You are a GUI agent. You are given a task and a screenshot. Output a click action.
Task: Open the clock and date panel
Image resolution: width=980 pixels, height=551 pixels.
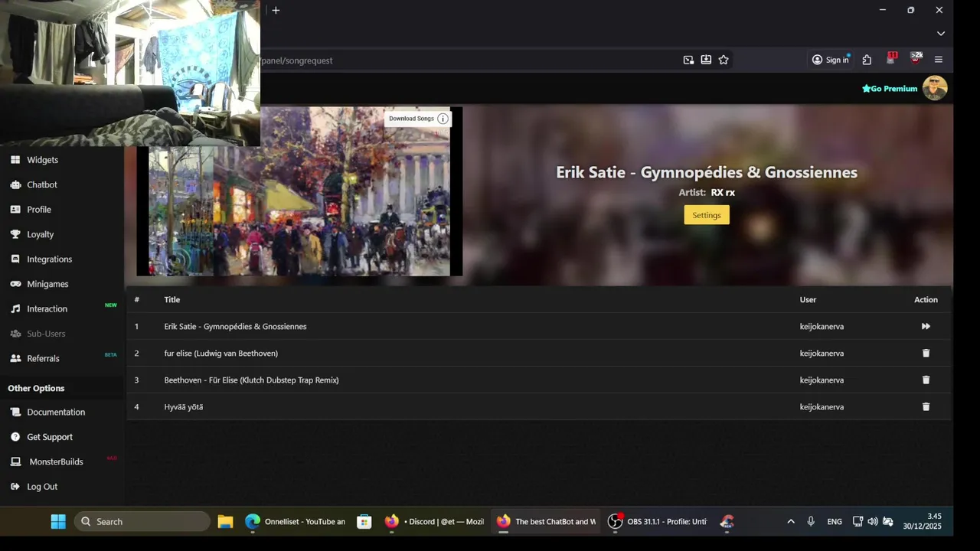[x=923, y=521]
